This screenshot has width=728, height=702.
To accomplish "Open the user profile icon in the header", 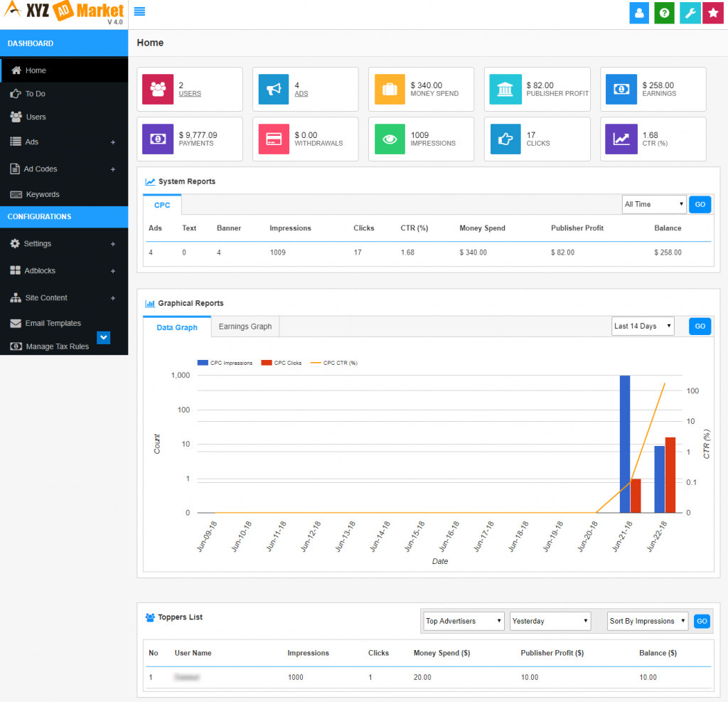I will click(638, 13).
